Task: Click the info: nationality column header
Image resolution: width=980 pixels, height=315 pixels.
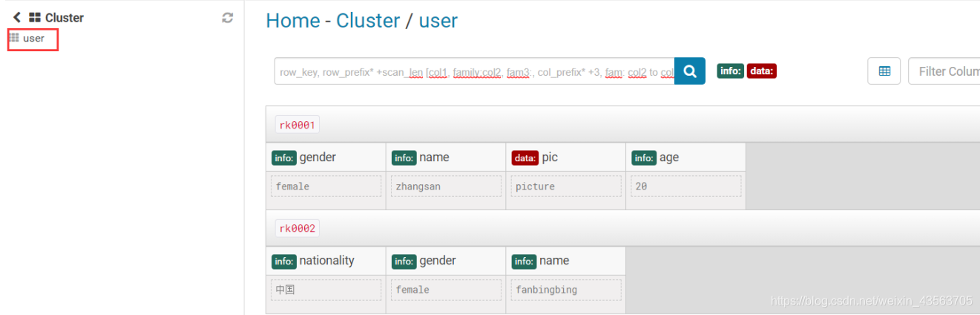Action: pos(326,261)
